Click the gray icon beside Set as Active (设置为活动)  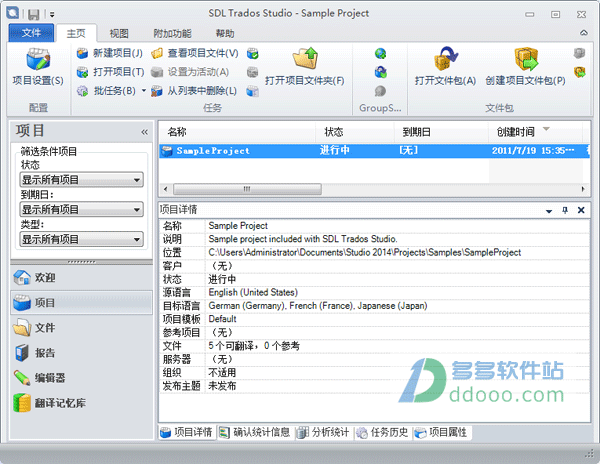(x=253, y=72)
